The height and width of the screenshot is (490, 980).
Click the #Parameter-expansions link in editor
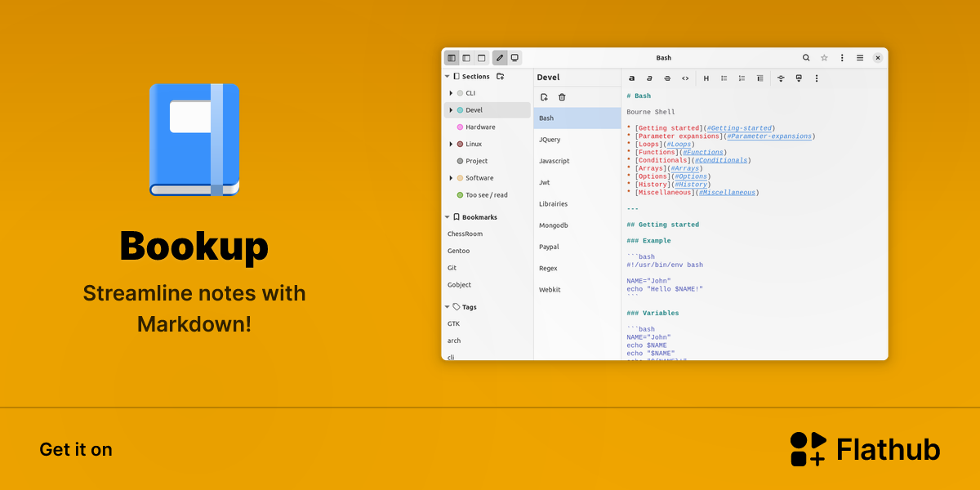(768, 136)
